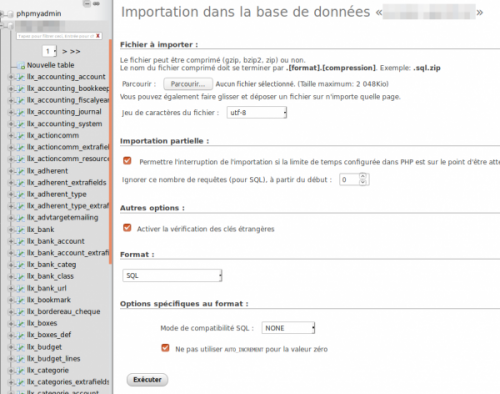Open the llx_actioncomm table
Viewport: 500px width, 394px height.
(x=53, y=135)
